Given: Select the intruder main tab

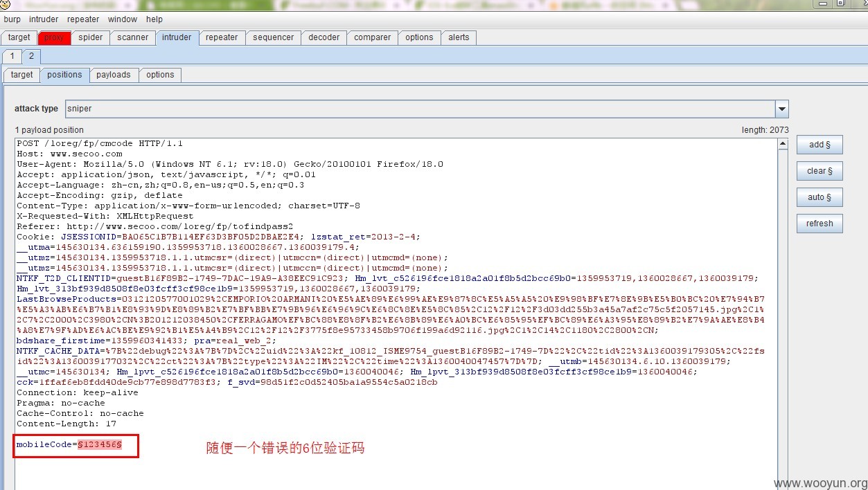Looking at the screenshot, I should [177, 37].
